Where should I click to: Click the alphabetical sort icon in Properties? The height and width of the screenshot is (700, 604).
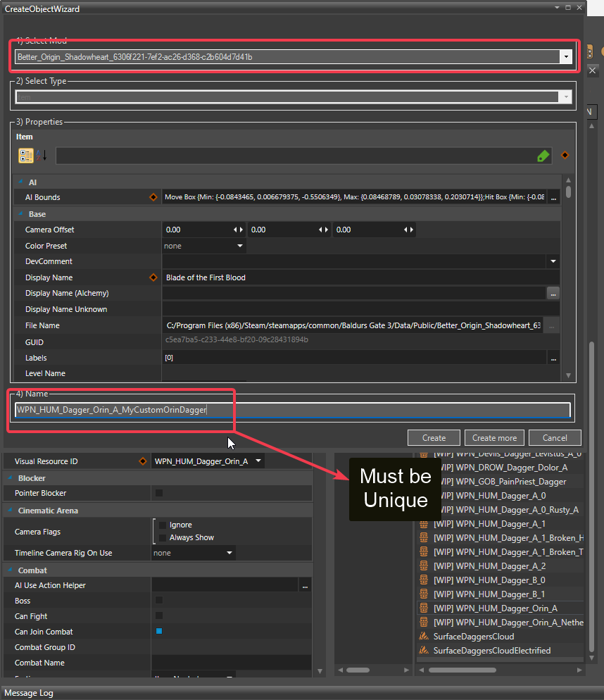point(42,156)
